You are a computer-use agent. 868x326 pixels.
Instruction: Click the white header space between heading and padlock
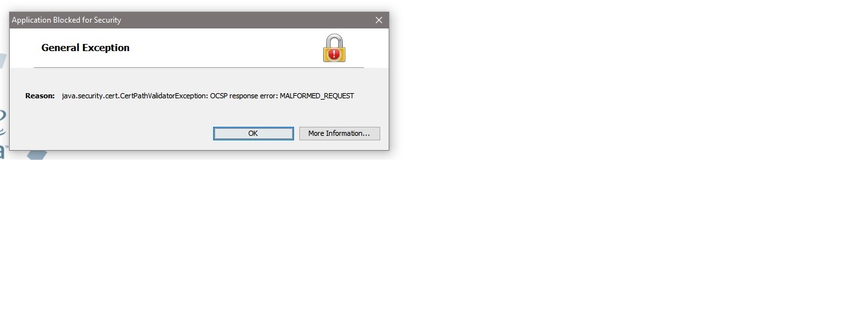[x=227, y=48]
